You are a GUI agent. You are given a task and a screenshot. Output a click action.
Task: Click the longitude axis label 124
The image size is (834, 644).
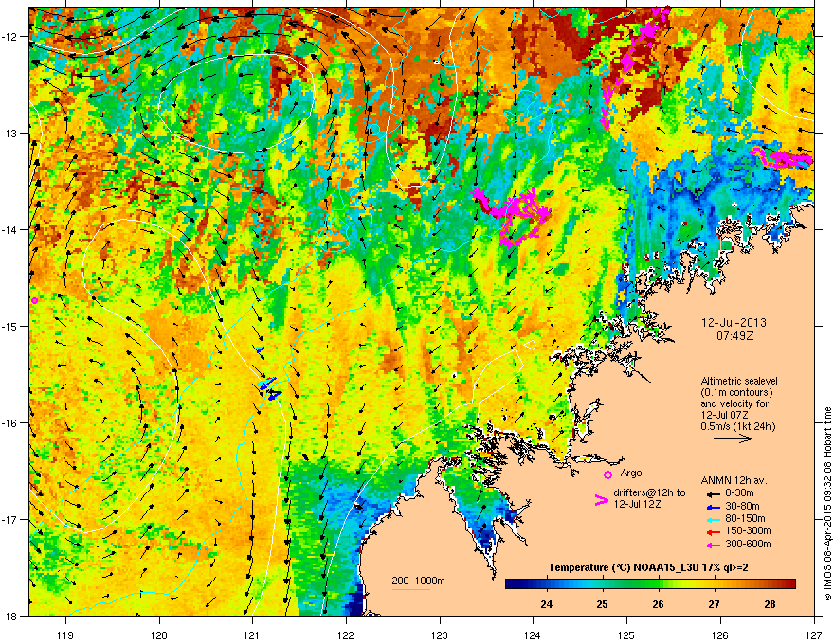533,635
